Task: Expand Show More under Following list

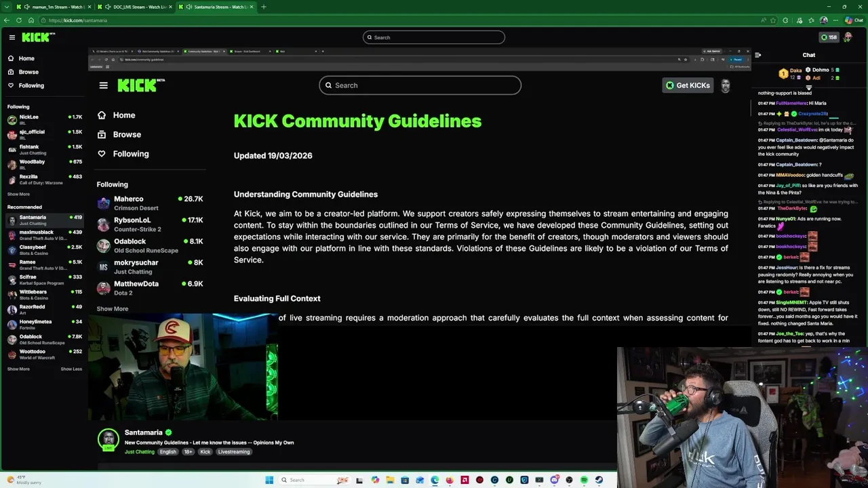Action: tap(18, 194)
